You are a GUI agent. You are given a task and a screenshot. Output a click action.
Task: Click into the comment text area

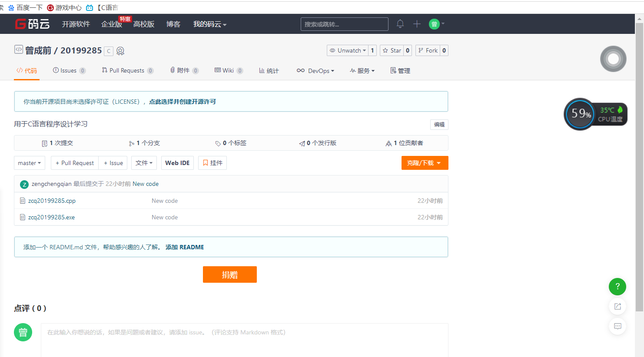(x=245, y=340)
